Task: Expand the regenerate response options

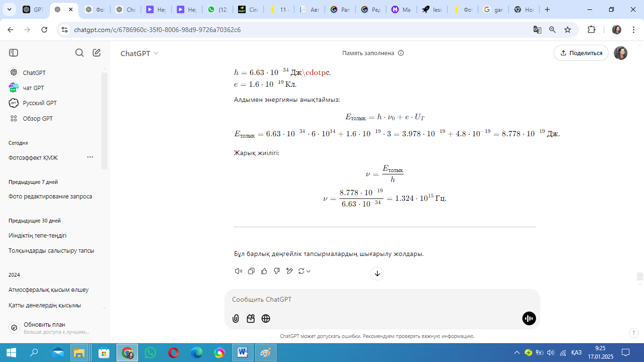Action: pyautogui.click(x=305, y=271)
